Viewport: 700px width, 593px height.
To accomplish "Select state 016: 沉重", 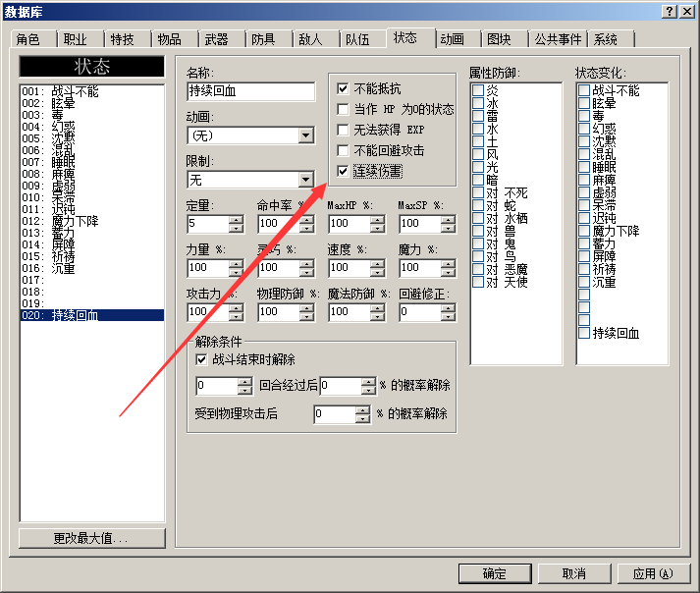I will click(x=92, y=268).
